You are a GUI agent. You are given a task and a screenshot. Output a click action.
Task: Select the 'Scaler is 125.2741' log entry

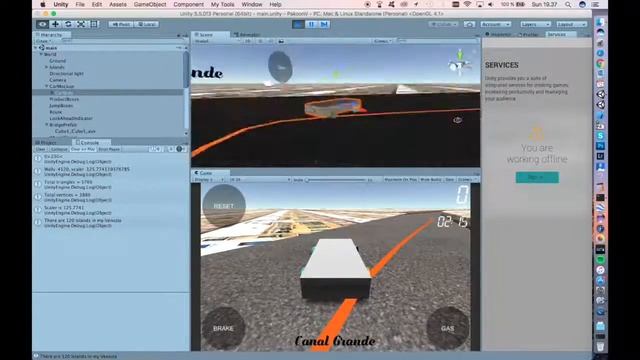[x=111, y=210]
